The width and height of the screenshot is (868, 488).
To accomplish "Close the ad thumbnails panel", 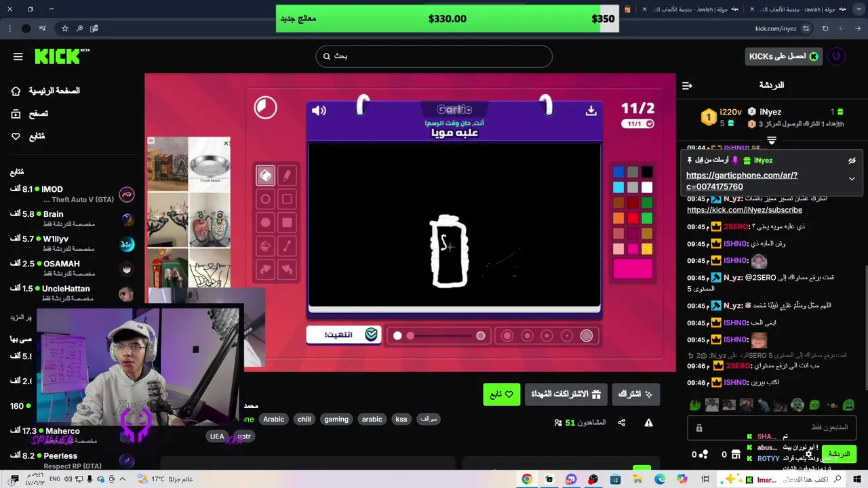I will pos(226,143).
